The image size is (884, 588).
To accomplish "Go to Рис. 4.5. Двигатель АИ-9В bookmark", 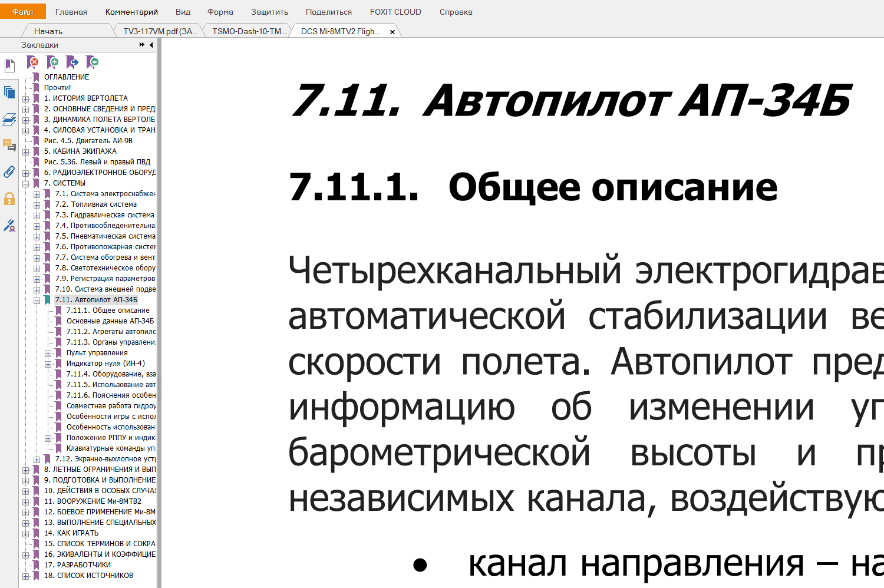I will coord(88,141).
